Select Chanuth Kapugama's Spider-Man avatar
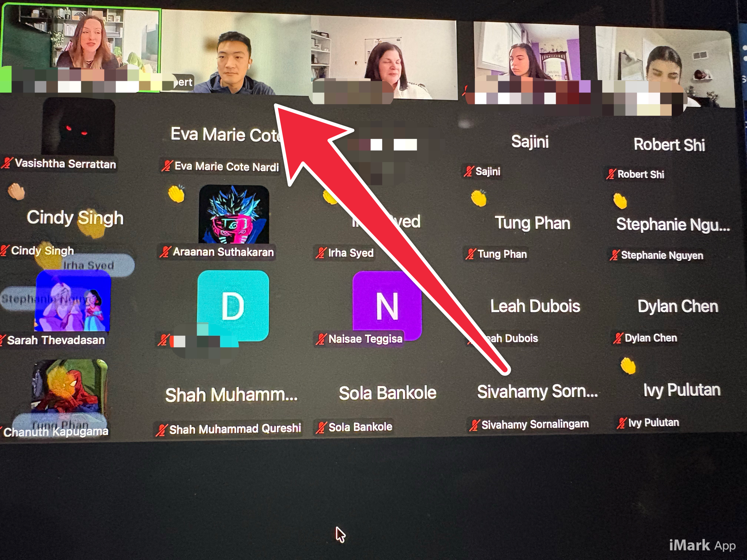Viewport: 747px width, 560px height. [69, 386]
